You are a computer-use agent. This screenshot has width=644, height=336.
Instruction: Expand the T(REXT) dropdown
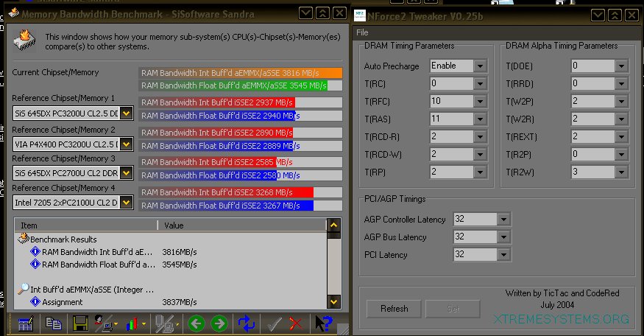pyautogui.click(x=621, y=137)
